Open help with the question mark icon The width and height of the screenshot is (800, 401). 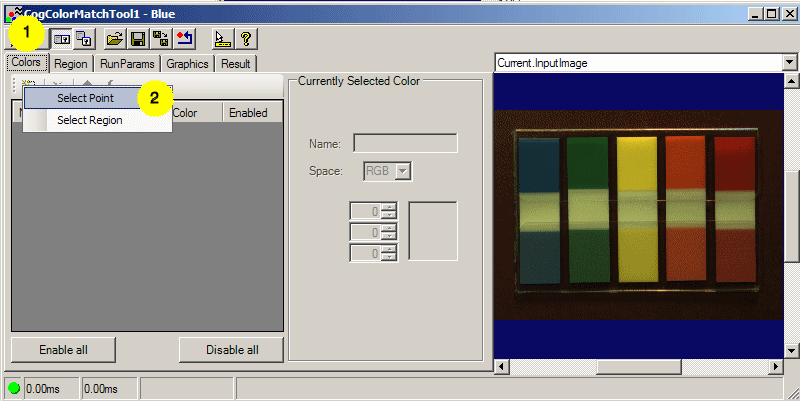(245, 39)
